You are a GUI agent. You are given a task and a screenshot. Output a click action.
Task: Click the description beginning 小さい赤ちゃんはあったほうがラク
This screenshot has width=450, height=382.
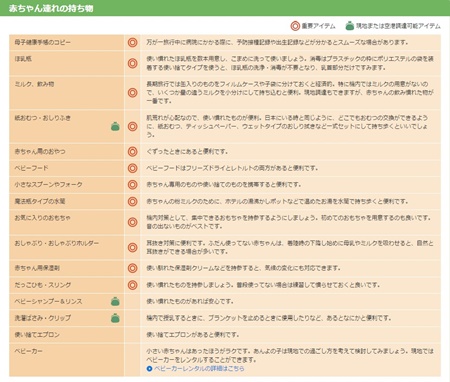[x=290, y=355]
